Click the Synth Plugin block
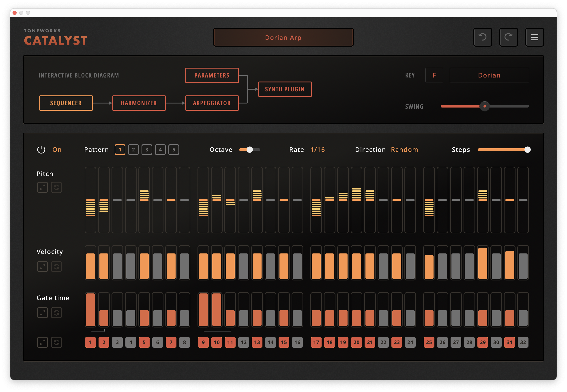Image resolution: width=567 pixels, height=392 pixels. point(285,89)
